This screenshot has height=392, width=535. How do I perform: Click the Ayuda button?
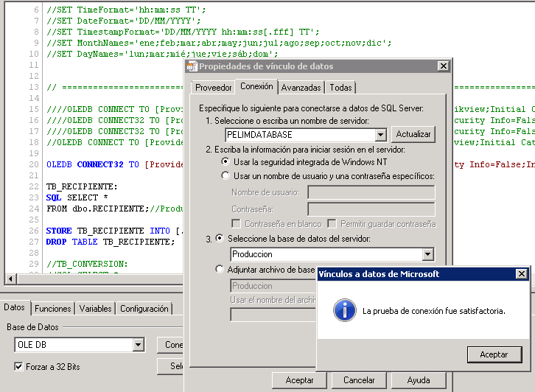tap(419, 380)
